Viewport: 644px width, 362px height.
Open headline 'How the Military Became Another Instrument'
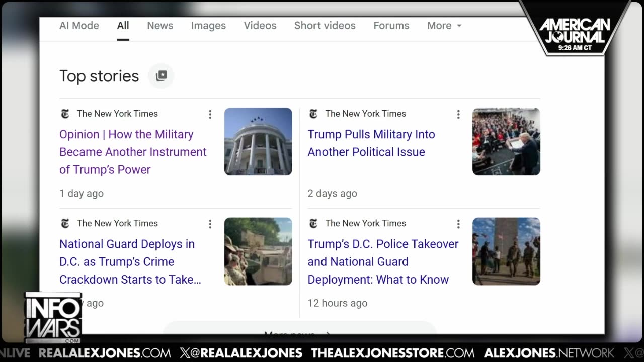tap(133, 152)
